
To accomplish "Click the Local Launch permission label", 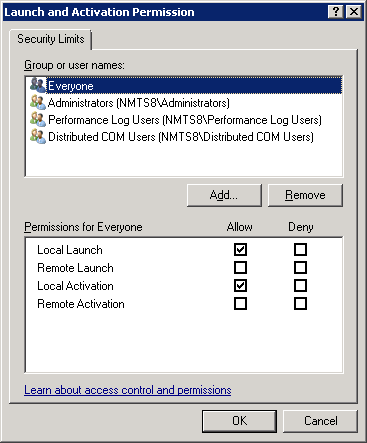I will point(70,250).
